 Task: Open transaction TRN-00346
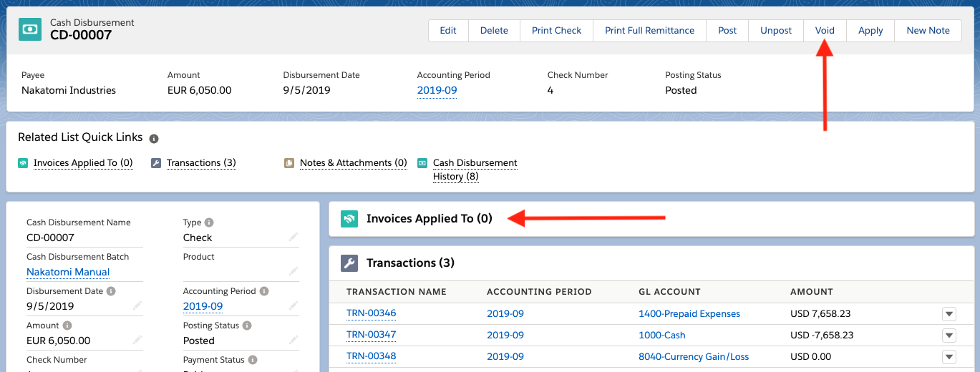click(371, 313)
